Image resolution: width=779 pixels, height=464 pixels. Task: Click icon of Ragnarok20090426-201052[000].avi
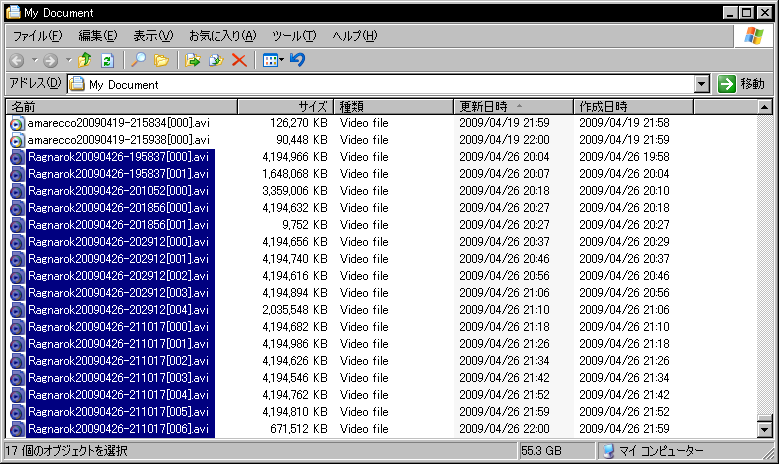click(17, 191)
